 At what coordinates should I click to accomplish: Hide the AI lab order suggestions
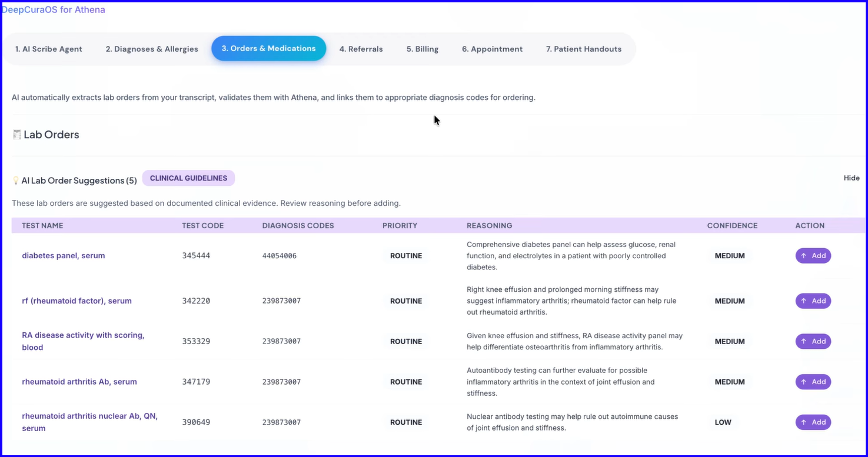click(x=852, y=178)
